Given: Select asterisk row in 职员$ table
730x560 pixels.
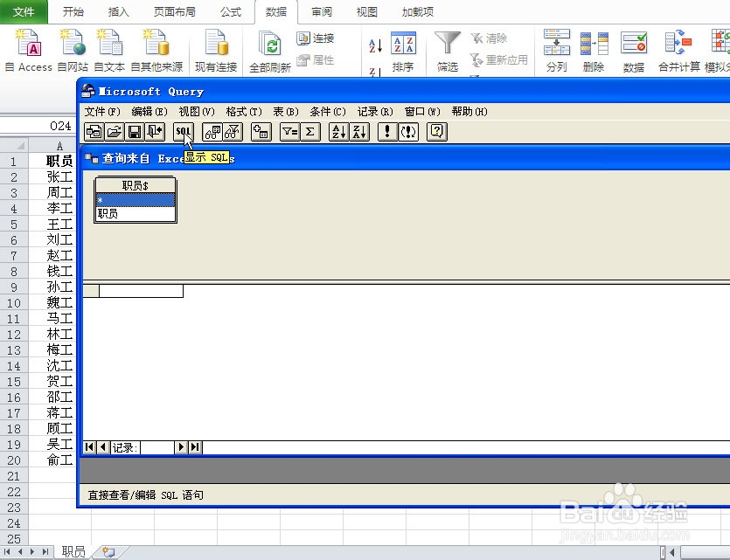Looking at the screenshot, I should pyautogui.click(x=135, y=200).
